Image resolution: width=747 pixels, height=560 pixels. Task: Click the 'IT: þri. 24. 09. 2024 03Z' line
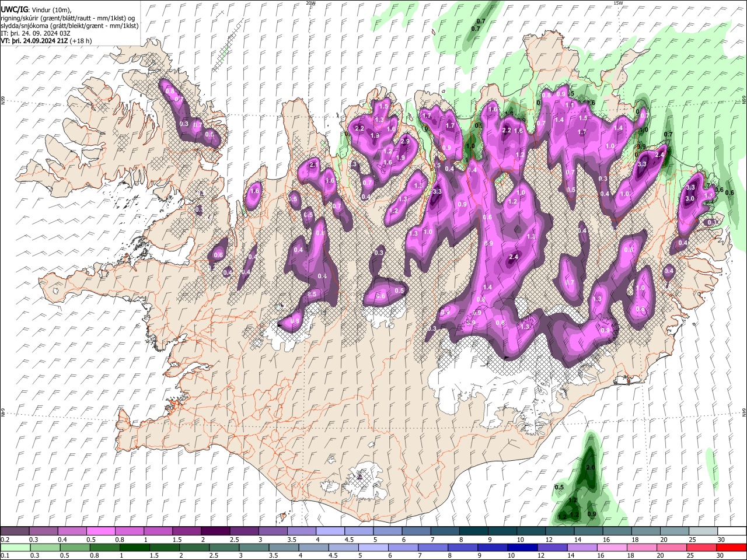pos(37,34)
